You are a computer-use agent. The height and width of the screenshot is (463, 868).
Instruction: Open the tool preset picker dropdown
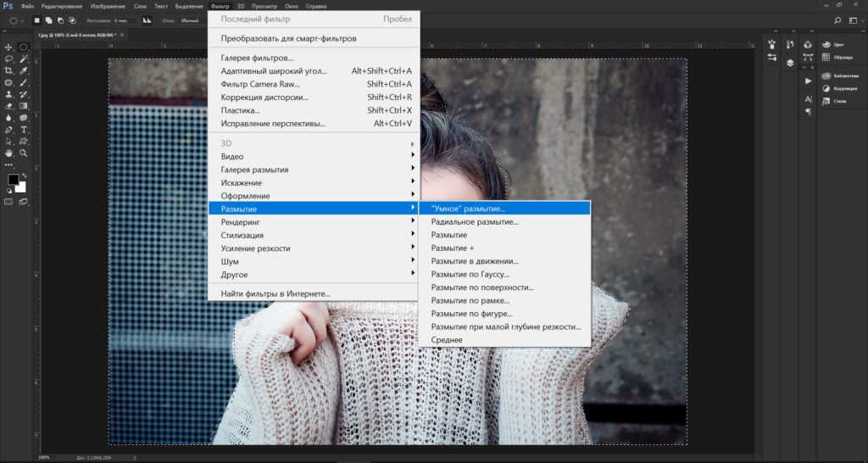click(16, 20)
